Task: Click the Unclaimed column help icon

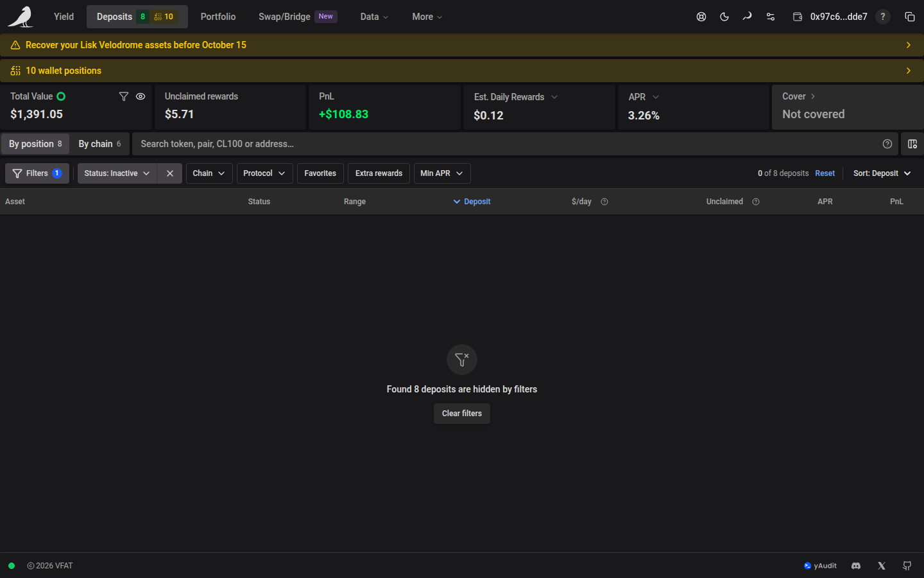Action: (756, 202)
